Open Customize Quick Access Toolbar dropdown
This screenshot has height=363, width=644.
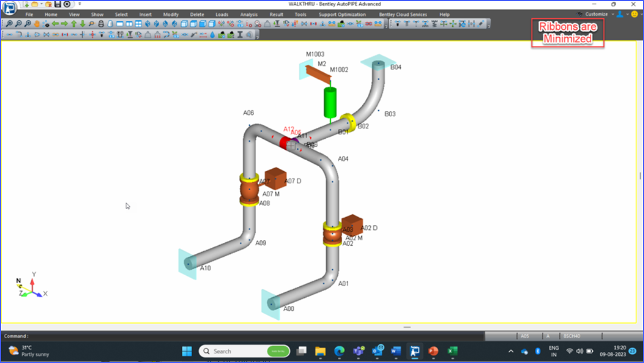click(80, 4)
